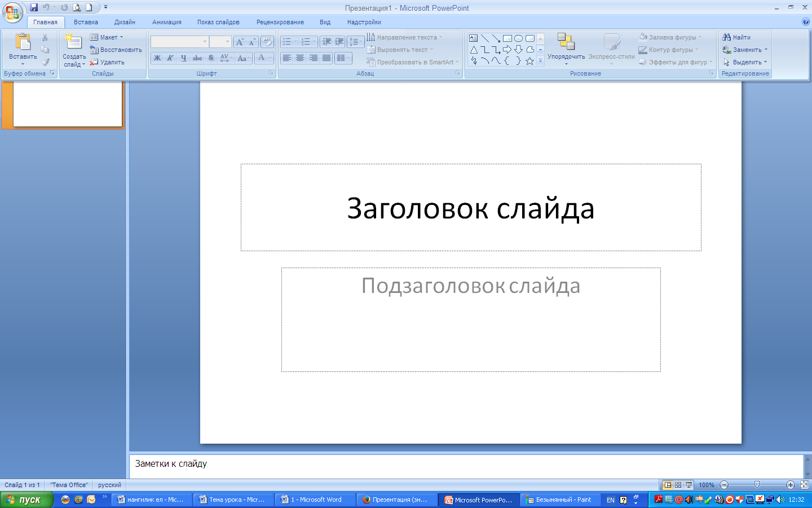Align text left in paragraph group

coord(287,58)
